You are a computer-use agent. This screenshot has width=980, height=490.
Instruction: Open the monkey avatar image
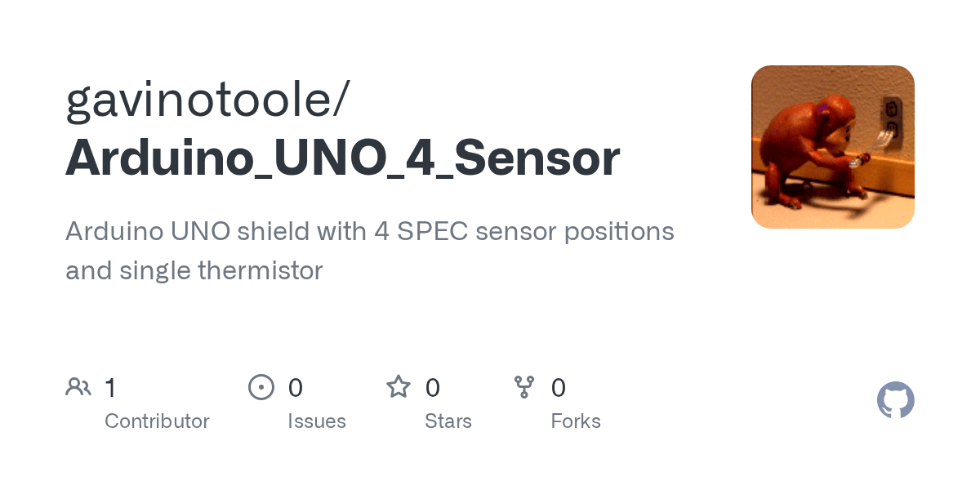[832, 147]
